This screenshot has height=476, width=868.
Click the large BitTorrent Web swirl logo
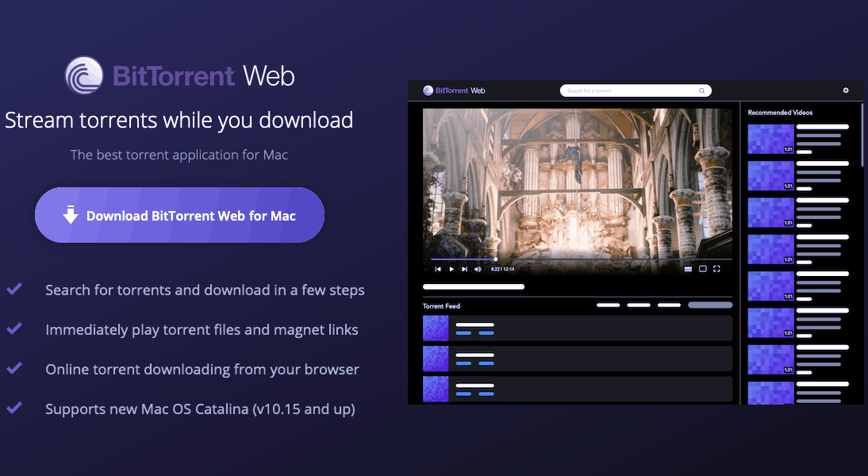click(x=84, y=75)
